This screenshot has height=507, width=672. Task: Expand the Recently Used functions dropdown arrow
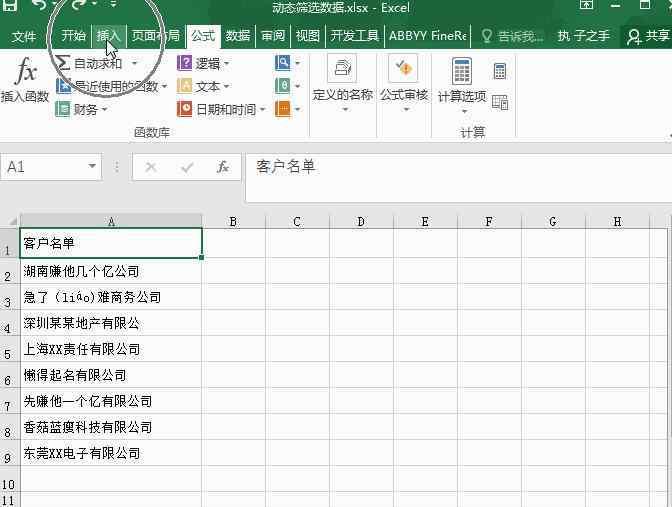(x=164, y=87)
